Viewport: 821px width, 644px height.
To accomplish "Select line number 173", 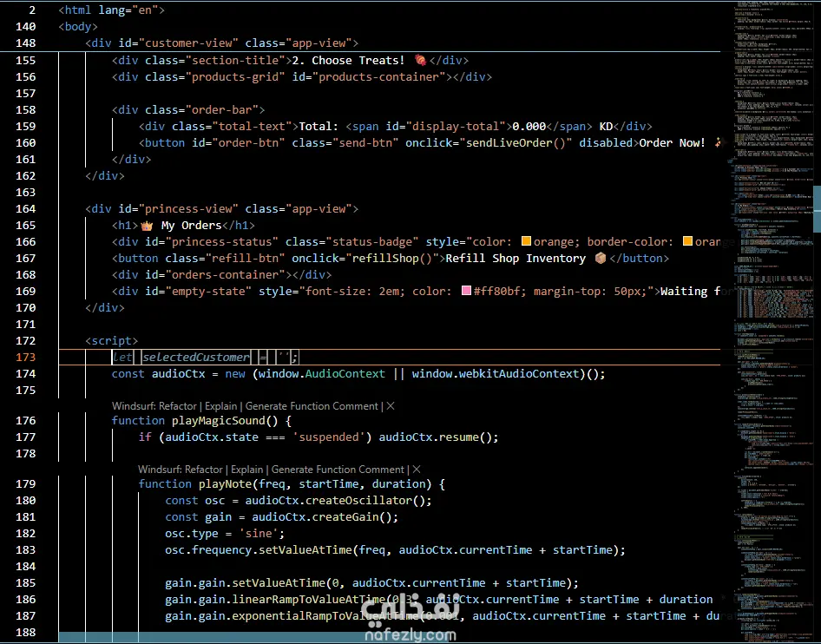I will tap(26, 357).
